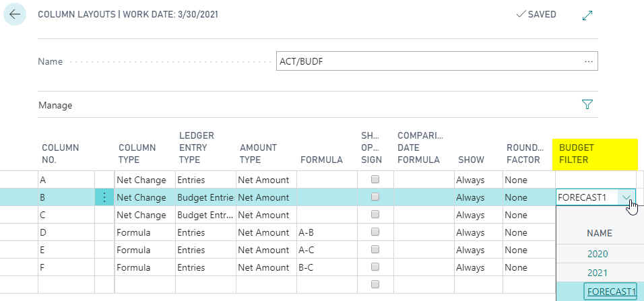Screen dimensions: 644x301
Task: Click the Ledger Entry Type header
Action: click(x=197, y=147)
